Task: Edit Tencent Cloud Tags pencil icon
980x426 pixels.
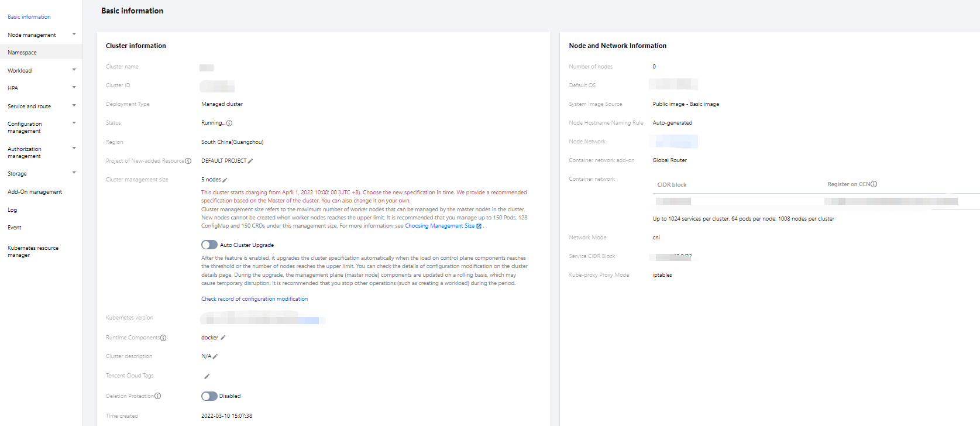Action: [x=207, y=376]
